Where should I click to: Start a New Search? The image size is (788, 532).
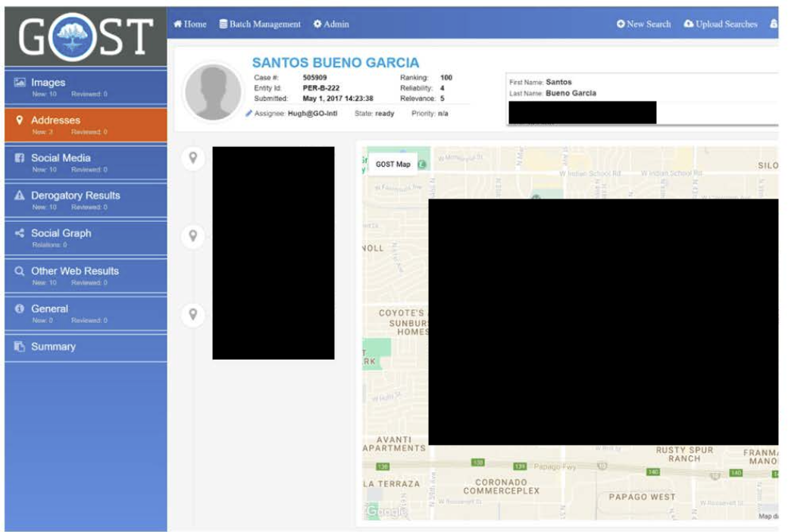[645, 24]
